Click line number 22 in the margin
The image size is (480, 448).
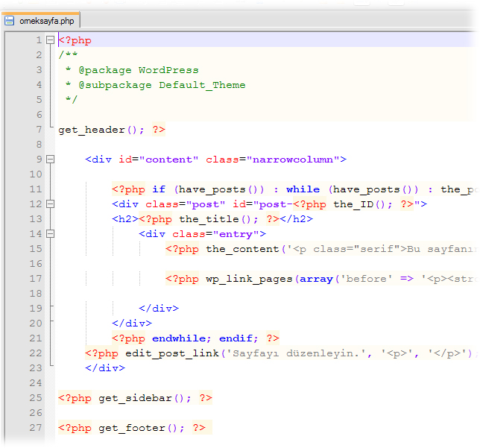pos(36,353)
